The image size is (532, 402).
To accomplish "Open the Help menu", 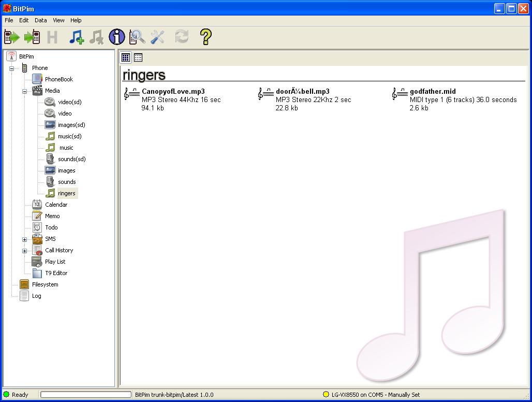I will point(76,20).
